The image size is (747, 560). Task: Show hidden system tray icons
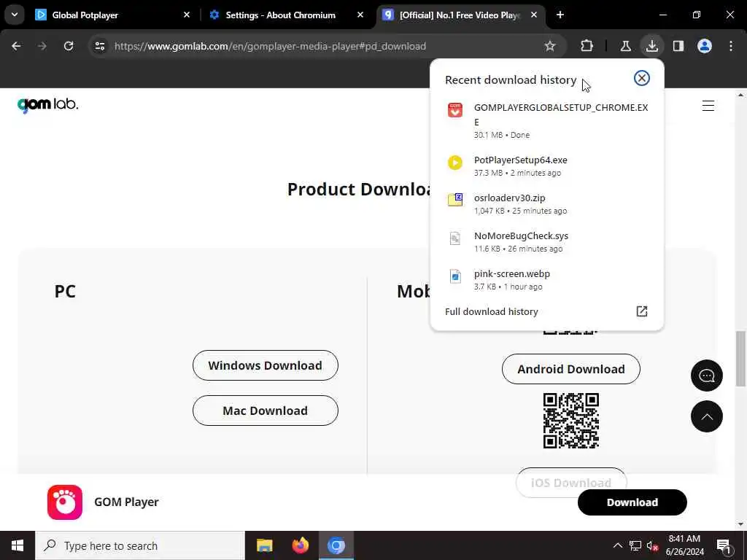pyautogui.click(x=617, y=545)
